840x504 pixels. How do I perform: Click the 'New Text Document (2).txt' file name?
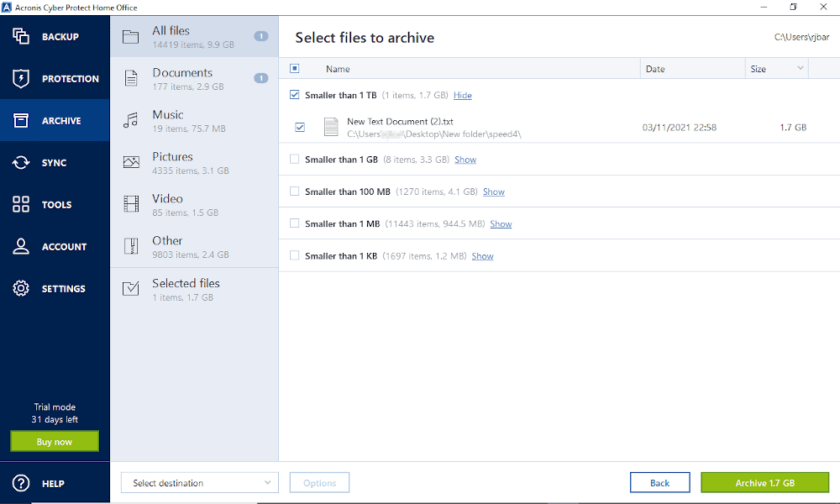400,122
